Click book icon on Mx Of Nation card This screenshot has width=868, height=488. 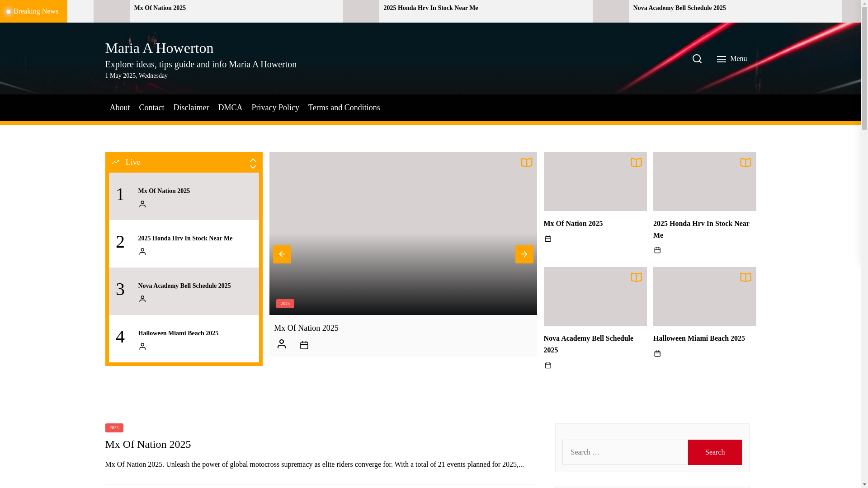click(636, 163)
